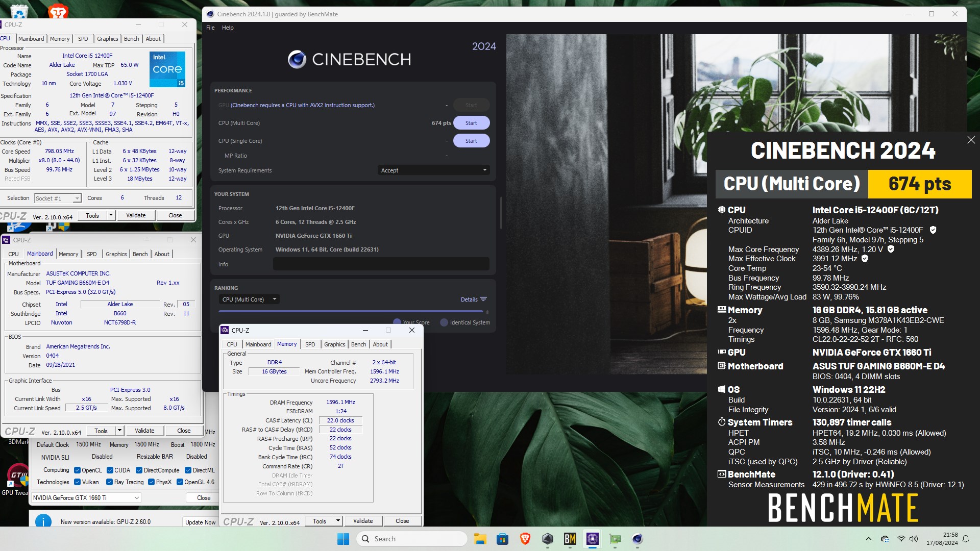Bring Cinebench forward from the taskbar
The image size is (980, 551).
(638, 539)
